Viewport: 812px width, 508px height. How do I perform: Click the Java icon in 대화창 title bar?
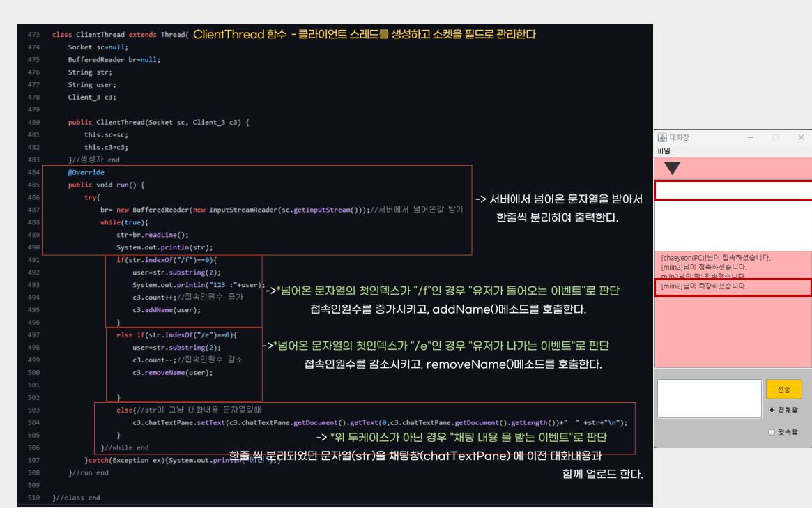(x=664, y=137)
